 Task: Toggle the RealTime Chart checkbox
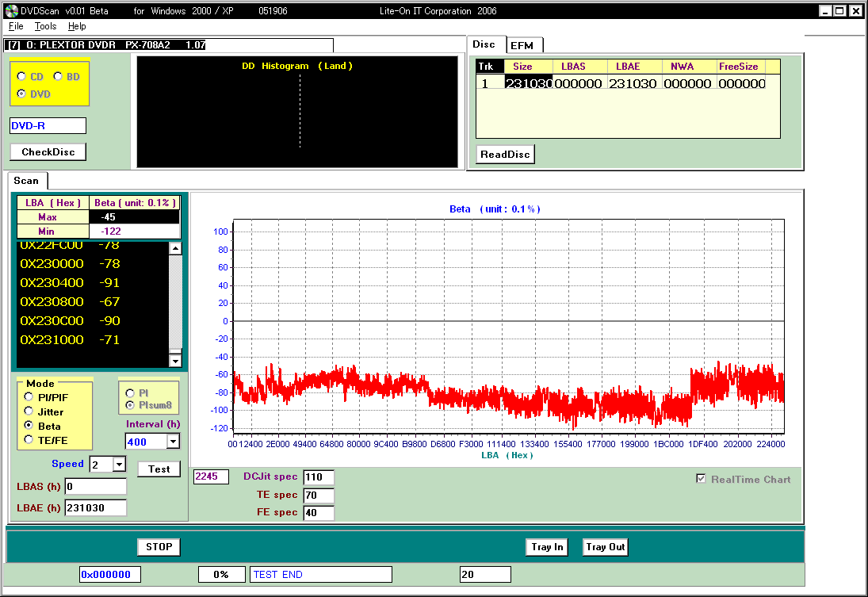701,479
